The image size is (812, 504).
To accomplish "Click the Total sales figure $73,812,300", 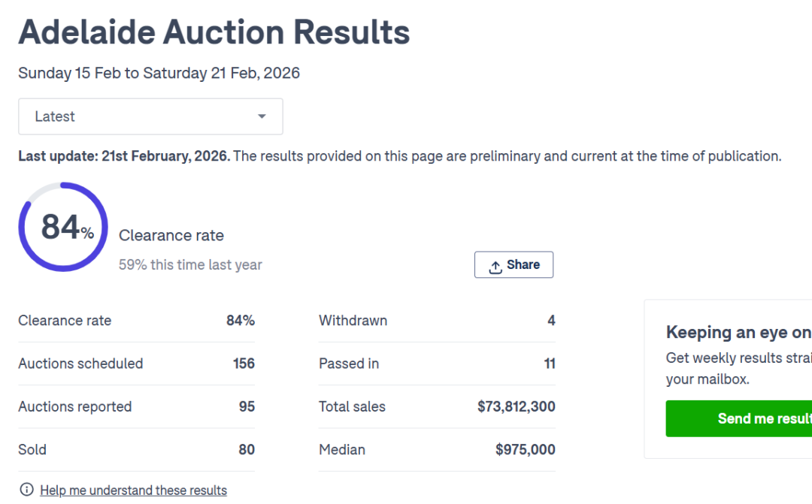I will click(x=516, y=406).
